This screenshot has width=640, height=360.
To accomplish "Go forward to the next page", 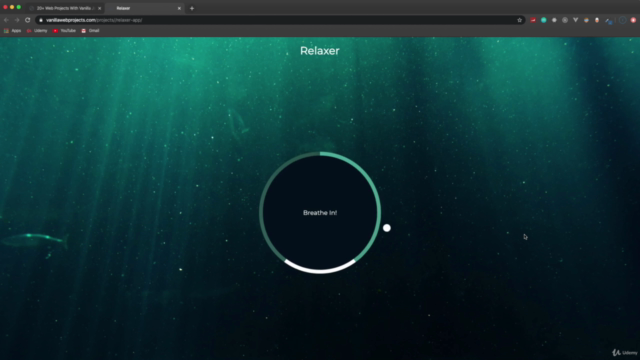I will pos(17,20).
